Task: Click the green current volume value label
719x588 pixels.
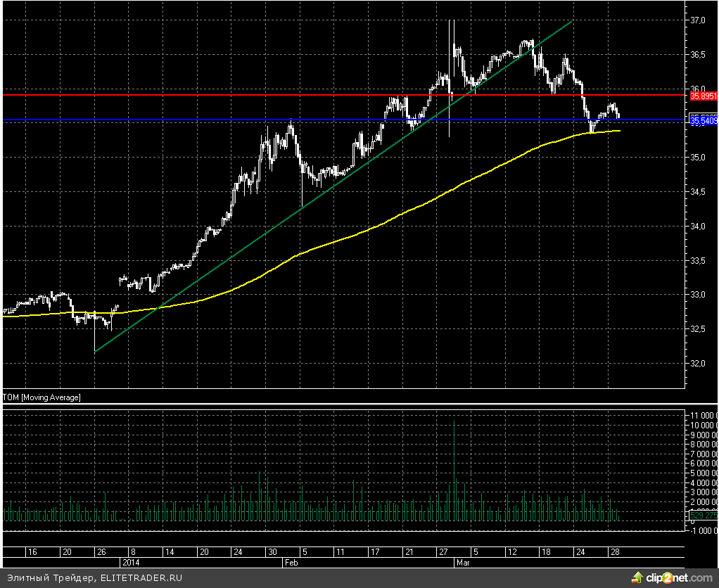Action: pos(703,516)
